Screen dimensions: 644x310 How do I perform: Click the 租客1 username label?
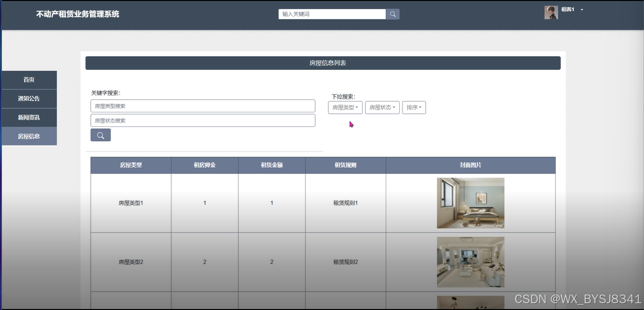click(x=568, y=10)
